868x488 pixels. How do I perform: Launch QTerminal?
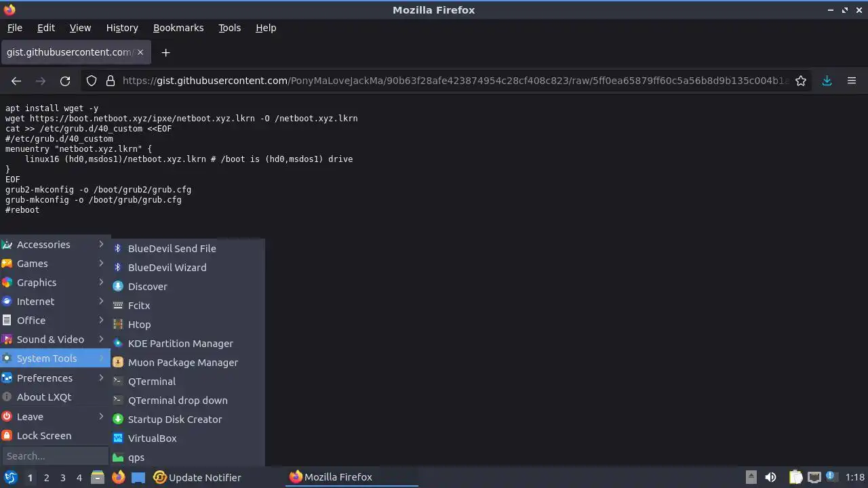click(x=188, y=382)
